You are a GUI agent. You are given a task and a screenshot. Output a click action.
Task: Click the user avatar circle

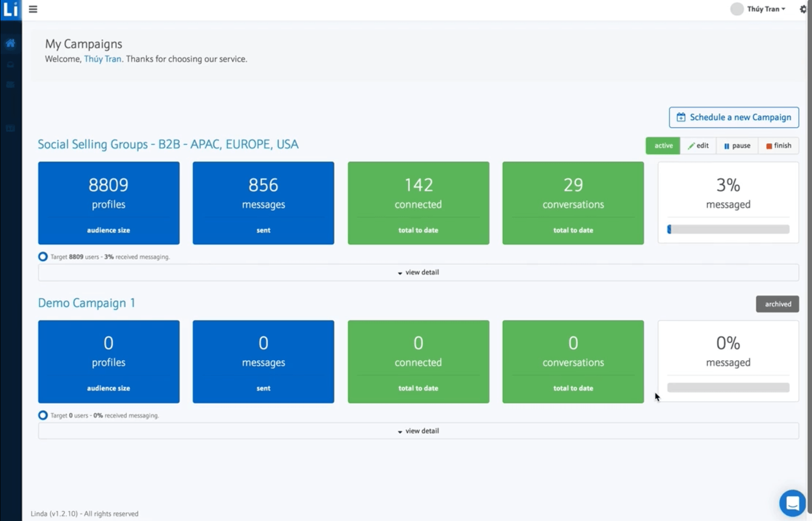(x=736, y=9)
